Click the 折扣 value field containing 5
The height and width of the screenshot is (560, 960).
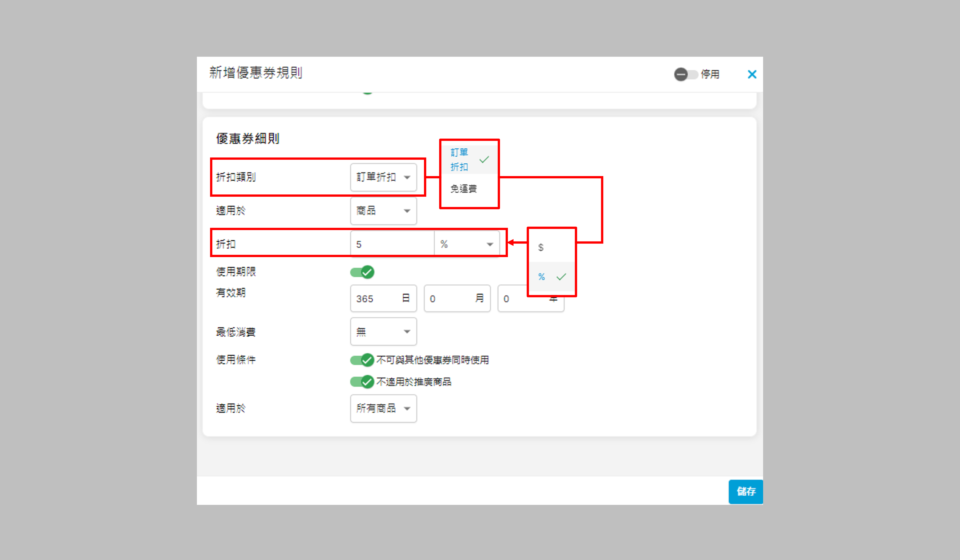click(392, 244)
